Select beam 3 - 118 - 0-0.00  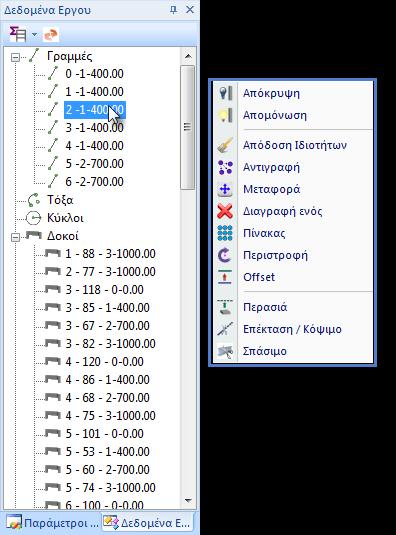pyautogui.click(x=104, y=290)
